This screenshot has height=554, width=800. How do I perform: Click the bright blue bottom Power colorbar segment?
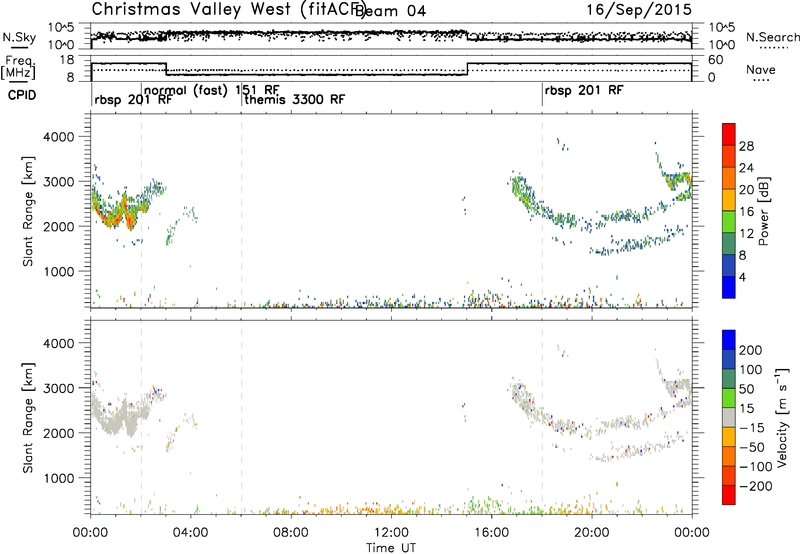click(729, 287)
